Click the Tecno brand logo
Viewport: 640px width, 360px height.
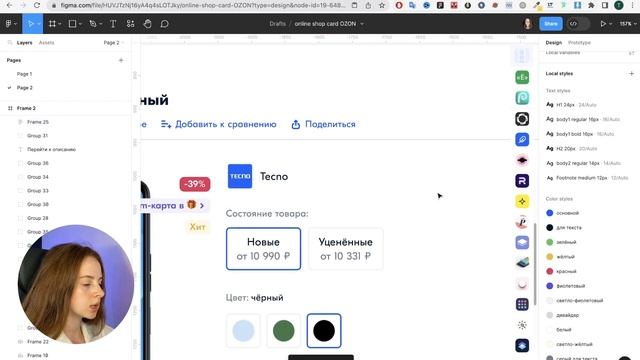tap(240, 176)
